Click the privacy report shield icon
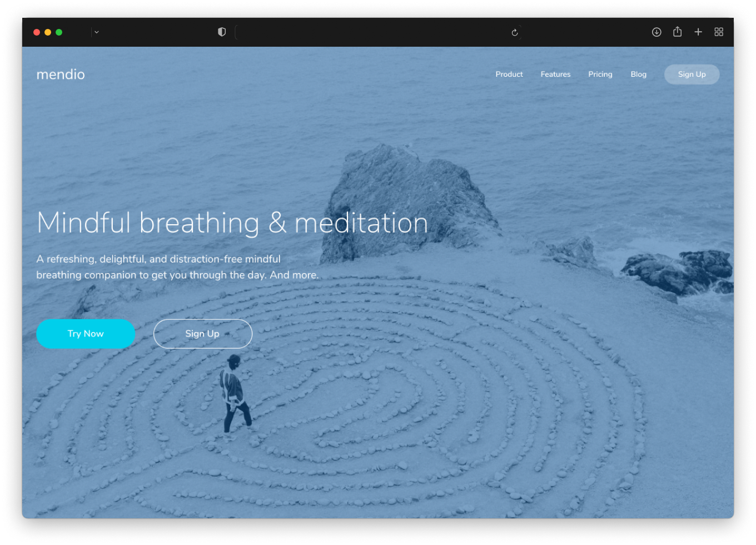Viewport: 756px width, 545px height. tap(222, 32)
